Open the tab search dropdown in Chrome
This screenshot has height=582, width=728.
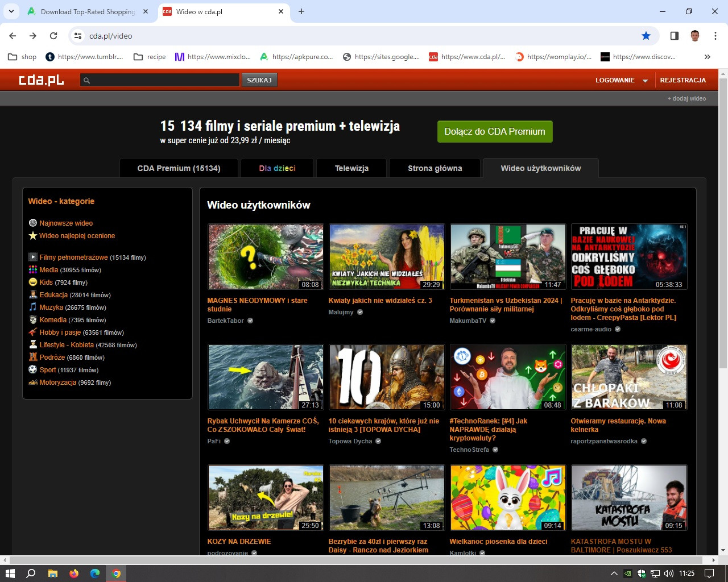11,11
